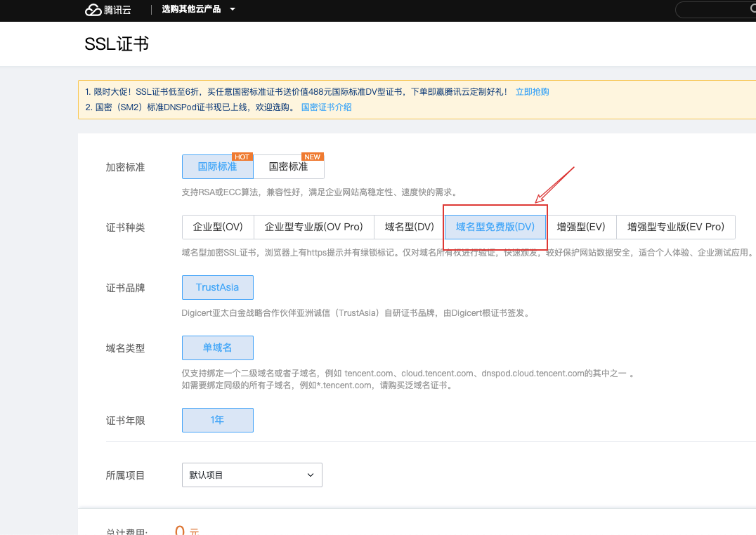This screenshot has width=756, height=535.
Task: Click the SSL证书 page title
Action: pyautogui.click(x=117, y=44)
